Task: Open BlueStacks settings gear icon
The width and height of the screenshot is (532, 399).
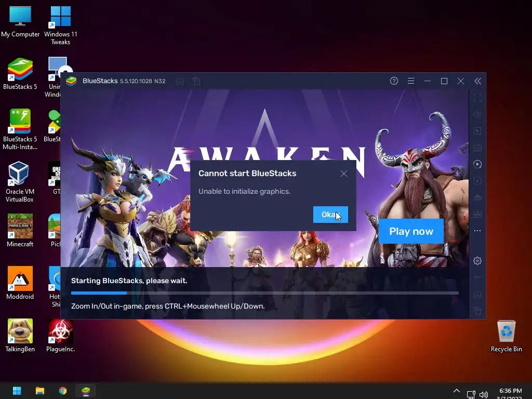Action: coord(477,261)
